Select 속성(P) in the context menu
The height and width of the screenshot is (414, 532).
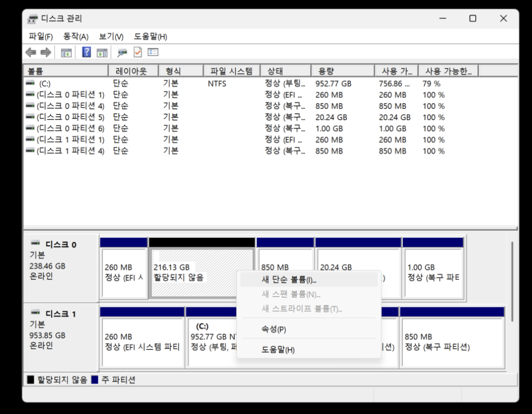pos(274,329)
